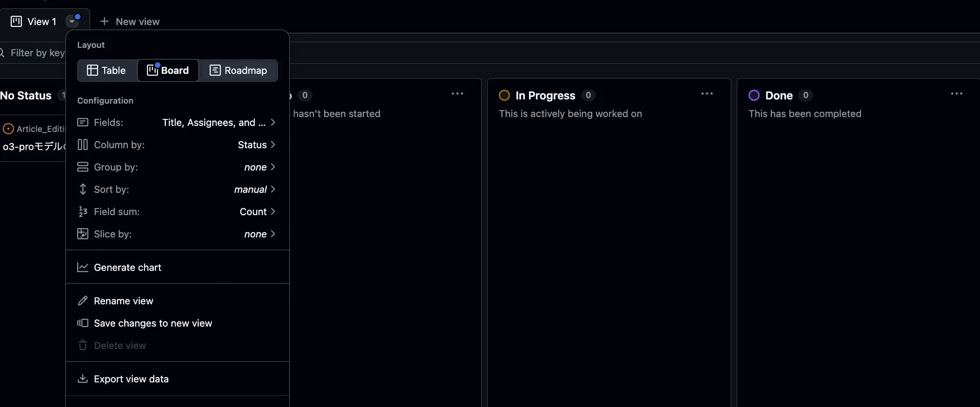Open the Done column three-dot menu
The width and height of the screenshot is (980, 407).
pyautogui.click(x=957, y=94)
